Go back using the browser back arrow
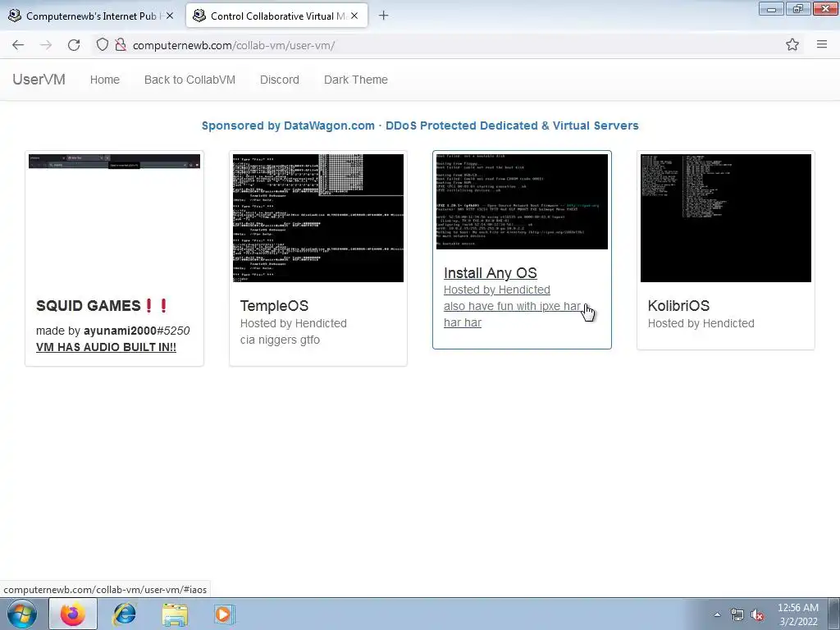Viewport: 840px width, 630px height. (x=18, y=45)
